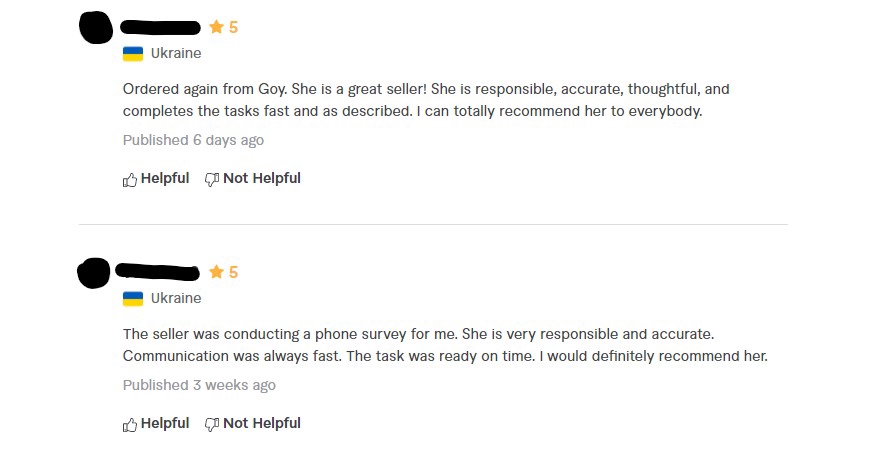Open first reviewer's redacted profile avatar
This screenshot has height=469, width=891.
pos(96,27)
